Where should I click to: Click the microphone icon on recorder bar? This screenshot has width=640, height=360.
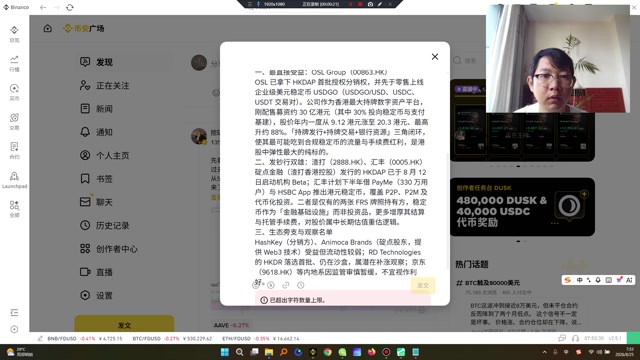(x=258, y=4)
